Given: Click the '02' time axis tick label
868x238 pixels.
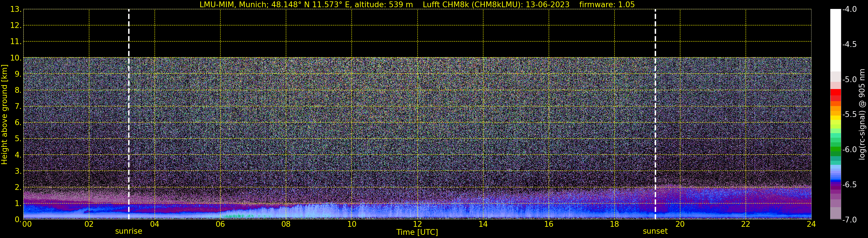Looking at the screenshot, I should pos(89,224).
